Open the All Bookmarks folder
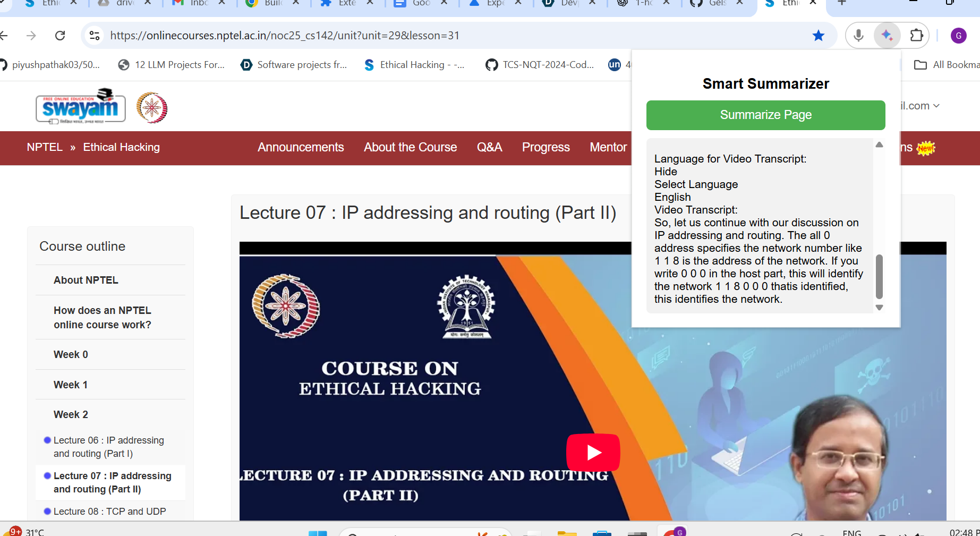This screenshot has height=536, width=980. pos(947,65)
